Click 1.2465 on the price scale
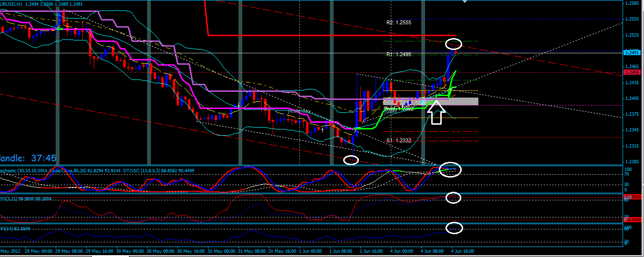Screen dimensions: 644x257 pyautogui.click(x=632, y=67)
